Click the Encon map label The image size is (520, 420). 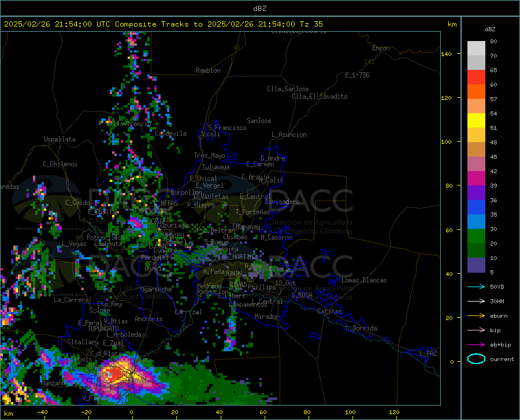pyautogui.click(x=381, y=48)
